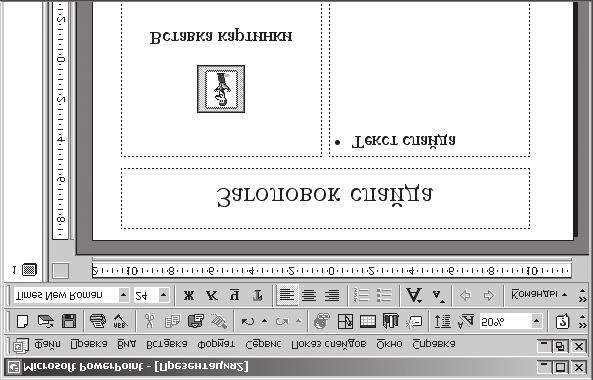The width and height of the screenshot is (593, 380).
Task: Toggle underline with the Ч button
Action: [x=234, y=295]
